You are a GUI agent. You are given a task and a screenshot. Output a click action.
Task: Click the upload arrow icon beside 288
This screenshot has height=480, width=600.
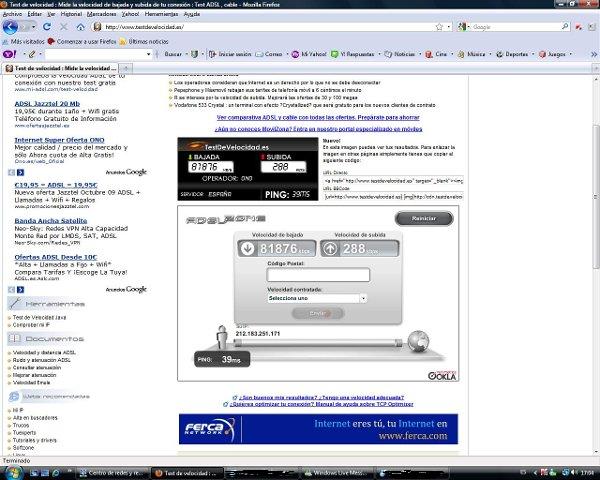click(x=331, y=248)
